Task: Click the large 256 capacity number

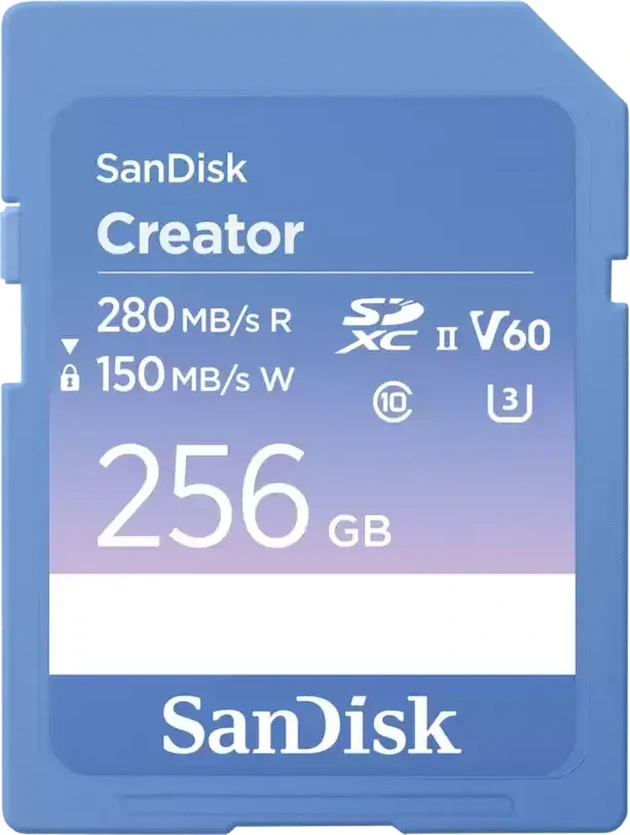Action: coord(202,496)
